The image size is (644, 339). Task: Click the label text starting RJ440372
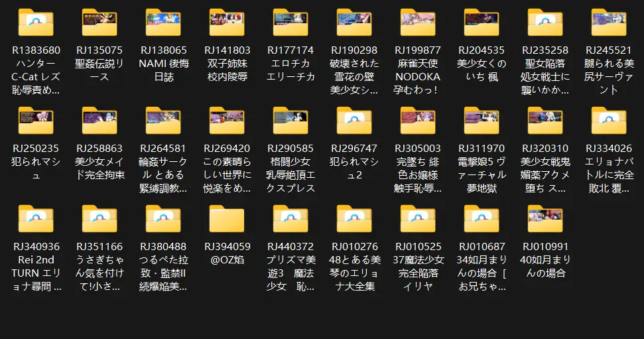(290, 266)
